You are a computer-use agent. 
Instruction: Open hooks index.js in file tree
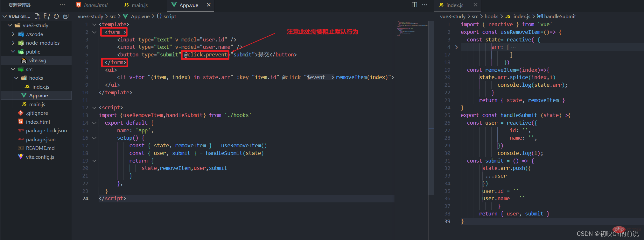(x=36, y=87)
